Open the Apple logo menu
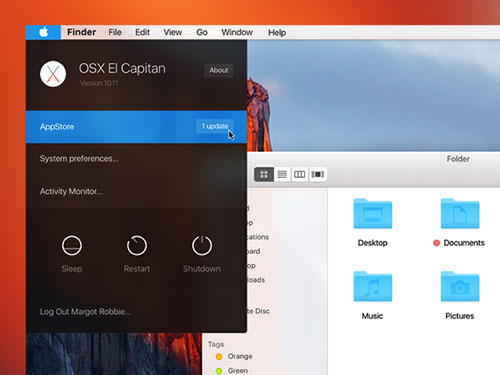This screenshot has width=500, height=375. point(43,32)
